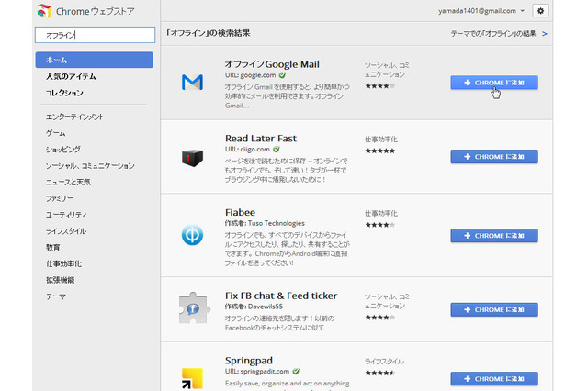Open the Springpad title
Viewport: 588px width, 391px height.
pyautogui.click(x=249, y=361)
